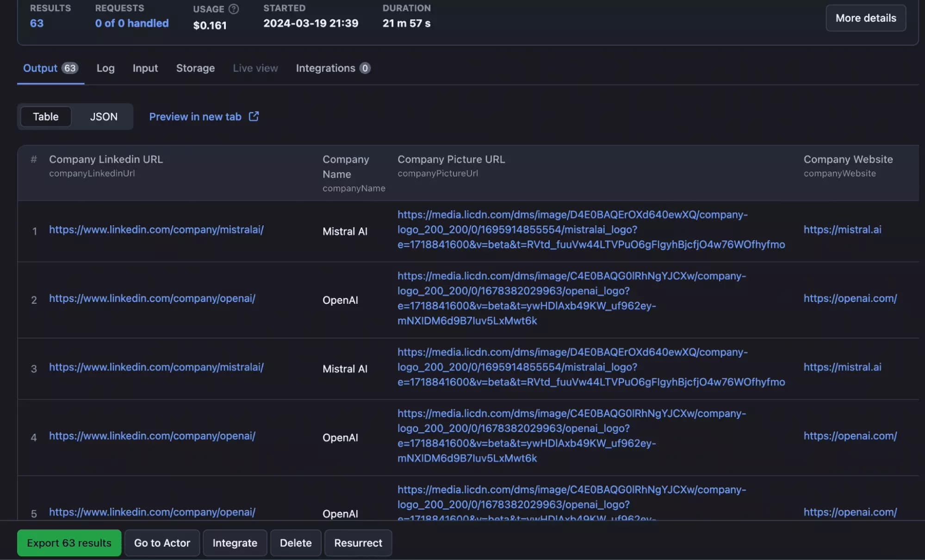The image size is (925, 560).
Task: Open the Storage tab
Action: [x=195, y=68]
